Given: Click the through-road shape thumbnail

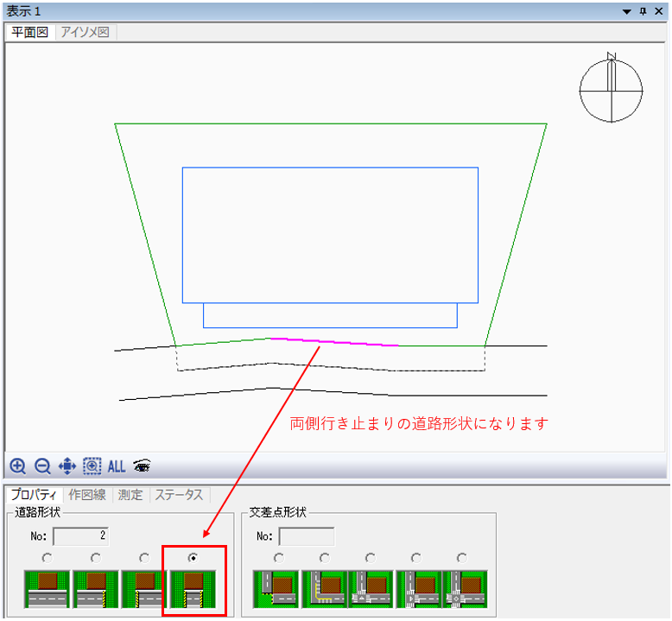Looking at the screenshot, I should (x=48, y=589).
